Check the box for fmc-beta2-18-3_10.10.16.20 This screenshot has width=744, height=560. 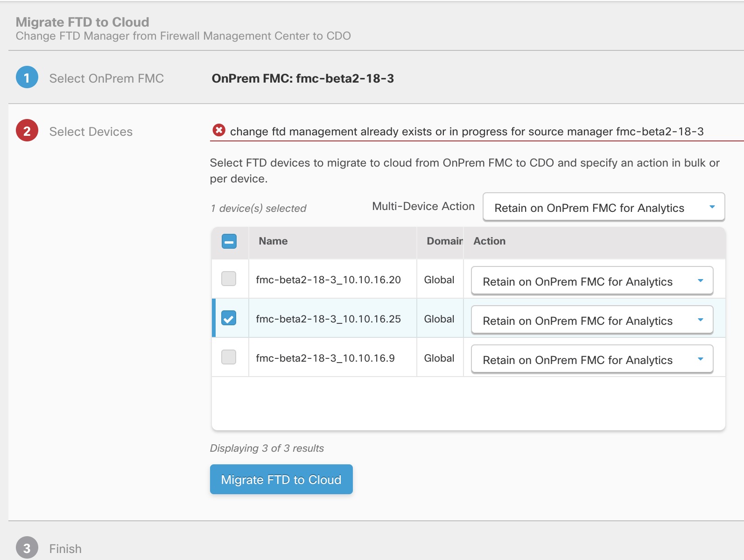(229, 279)
